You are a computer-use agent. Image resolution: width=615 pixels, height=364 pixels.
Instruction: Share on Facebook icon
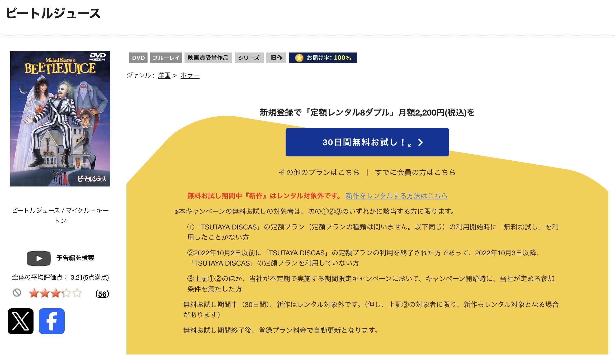[x=52, y=321]
